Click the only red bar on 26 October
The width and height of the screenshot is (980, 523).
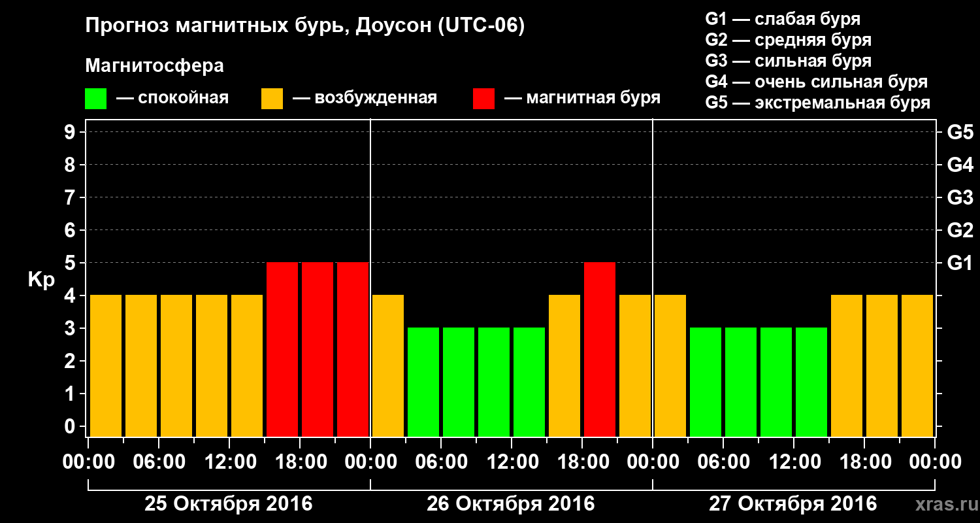(x=600, y=349)
